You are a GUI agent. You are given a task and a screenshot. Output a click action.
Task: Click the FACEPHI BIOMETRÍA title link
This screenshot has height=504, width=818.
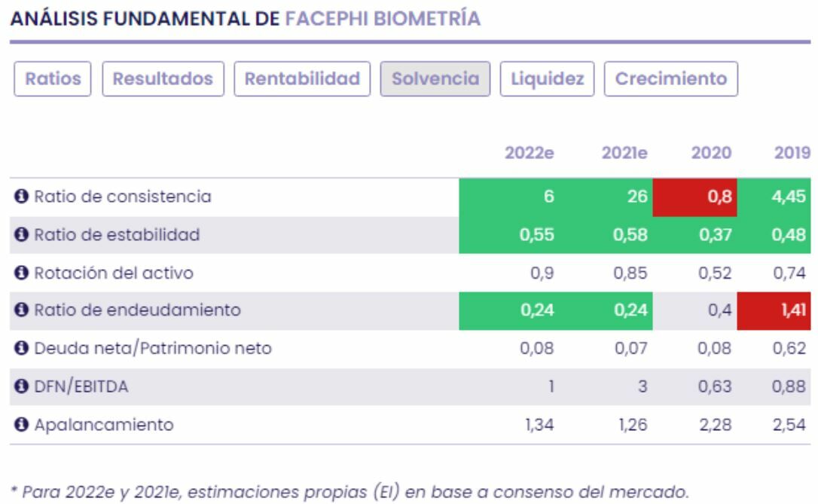point(383,19)
